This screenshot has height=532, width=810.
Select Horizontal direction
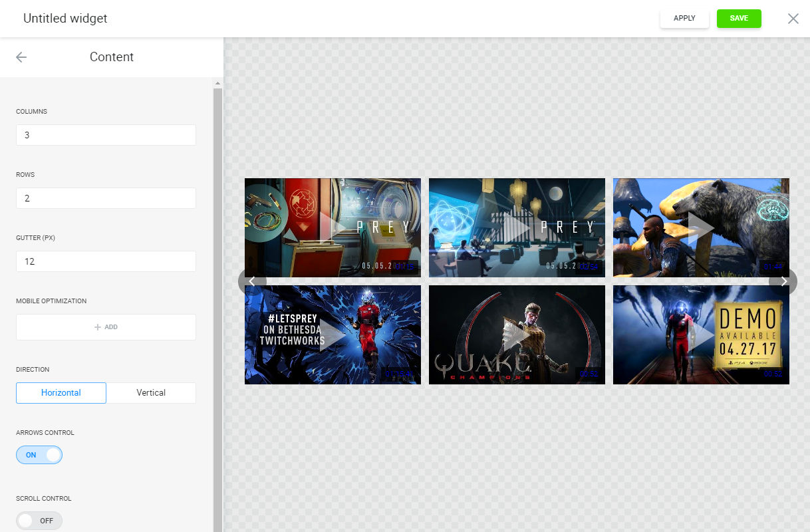pyautogui.click(x=61, y=393)
